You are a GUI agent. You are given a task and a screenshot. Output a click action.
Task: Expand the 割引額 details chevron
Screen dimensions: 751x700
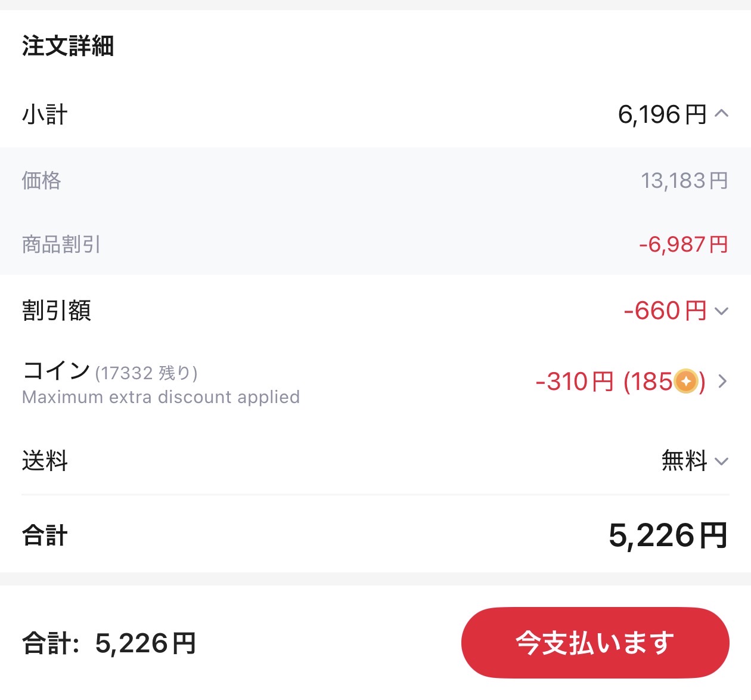pos(721,311)
